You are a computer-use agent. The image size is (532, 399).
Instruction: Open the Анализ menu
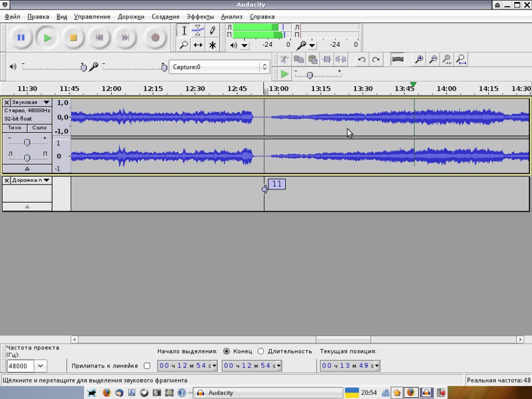[232, 16]
